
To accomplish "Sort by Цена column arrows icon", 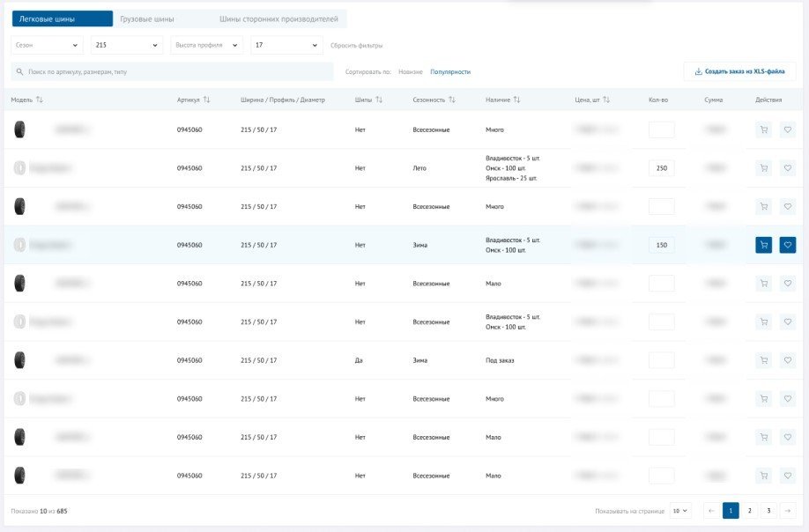I will pos(606,100).
